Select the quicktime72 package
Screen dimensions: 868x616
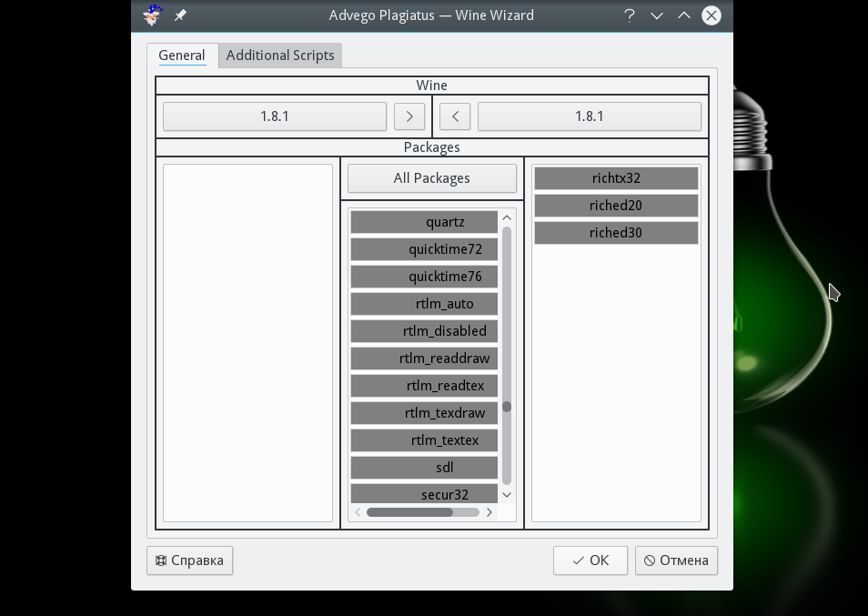point(424,249)
